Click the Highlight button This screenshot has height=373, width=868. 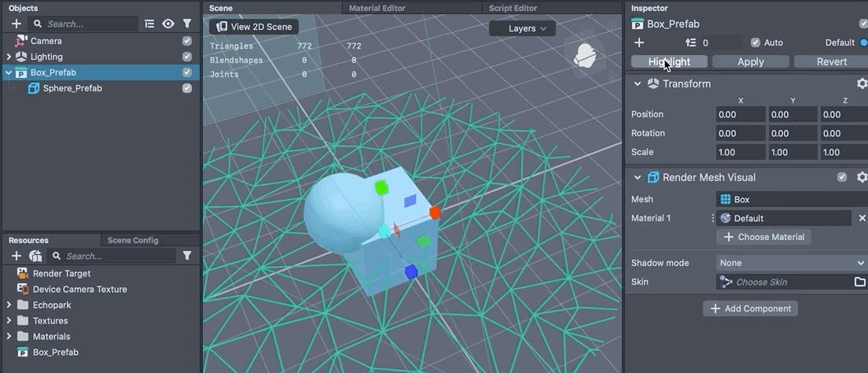tap(669, 61)
